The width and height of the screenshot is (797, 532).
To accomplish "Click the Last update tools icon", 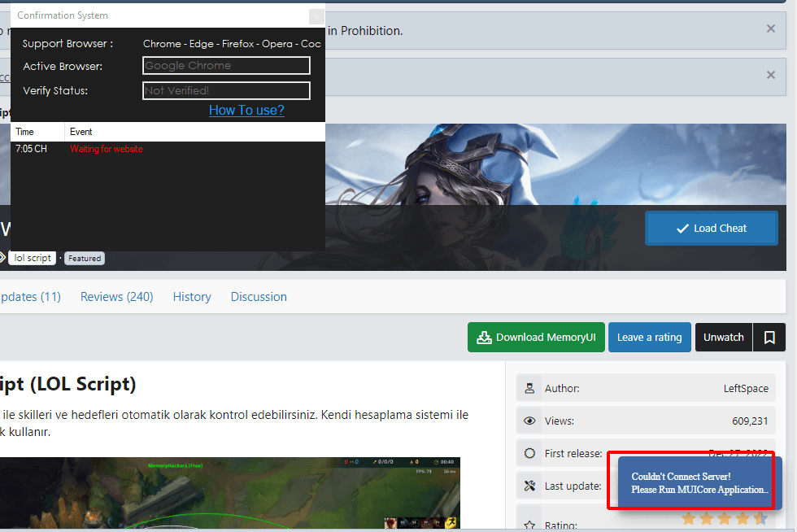I will click(529, 486).
